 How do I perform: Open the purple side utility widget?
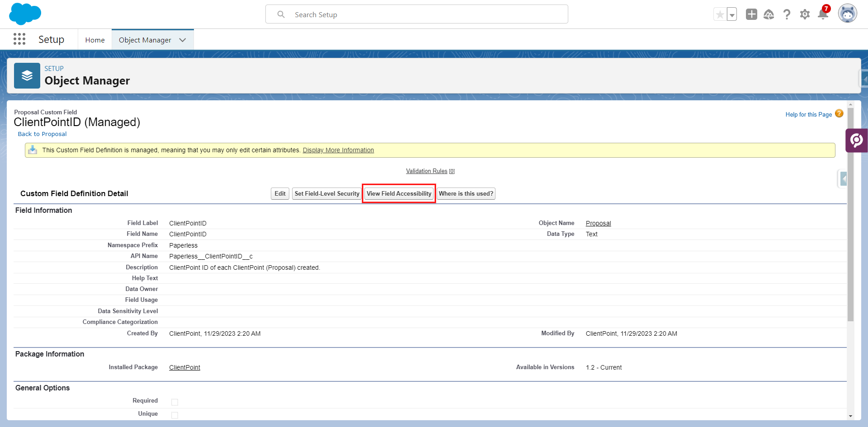857,141
